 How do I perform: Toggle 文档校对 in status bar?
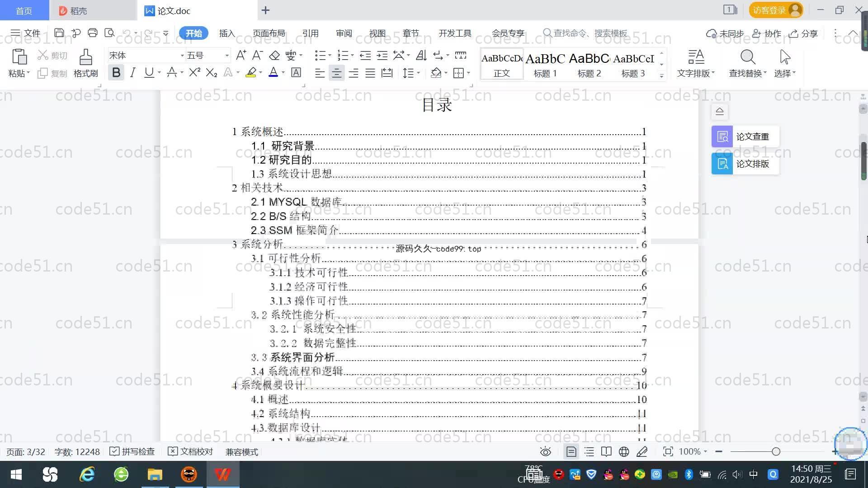pos(190,452)
